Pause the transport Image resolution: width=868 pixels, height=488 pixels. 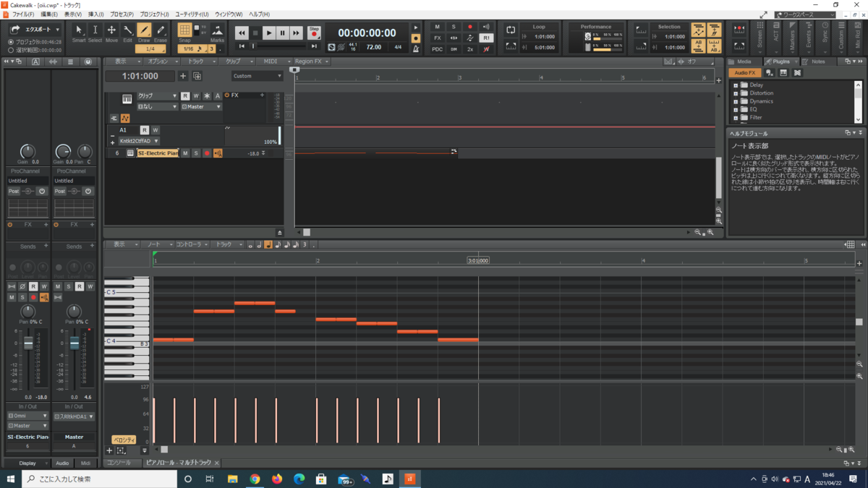(282, 33)
